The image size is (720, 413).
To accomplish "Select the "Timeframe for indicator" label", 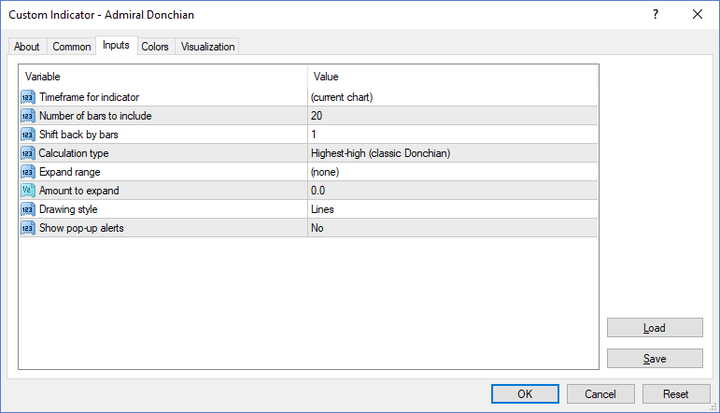I will (x=89, y=97).
